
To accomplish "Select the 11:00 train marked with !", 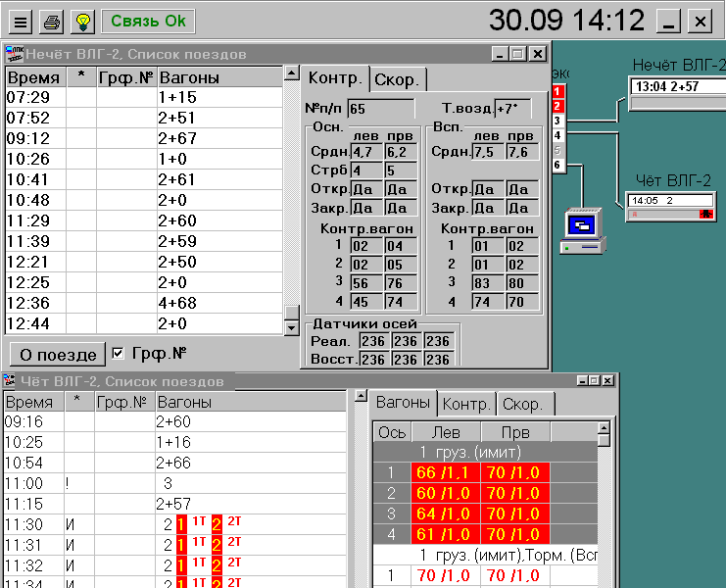I will point(175,483).
